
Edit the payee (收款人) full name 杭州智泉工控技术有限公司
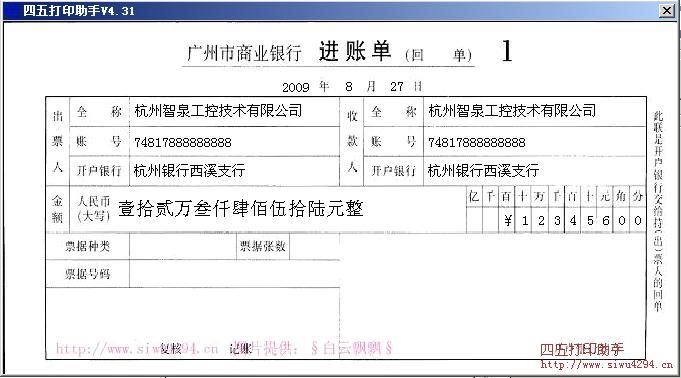[x=512, y=111]
